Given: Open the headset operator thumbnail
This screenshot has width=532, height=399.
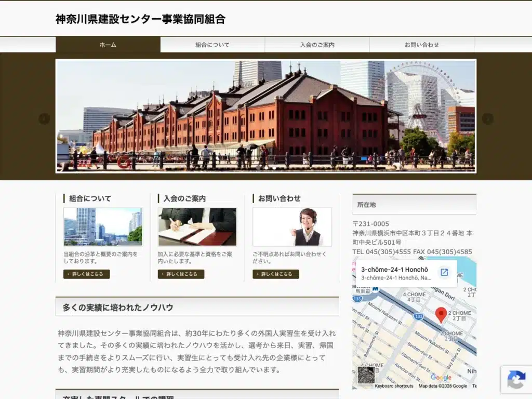Looking at the screenshot, I should pos(292,227).
